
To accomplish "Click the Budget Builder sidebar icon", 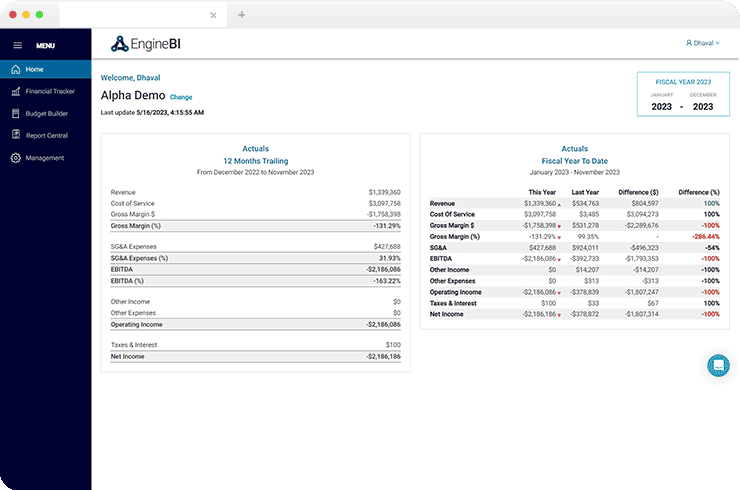I will pos(16,113).
